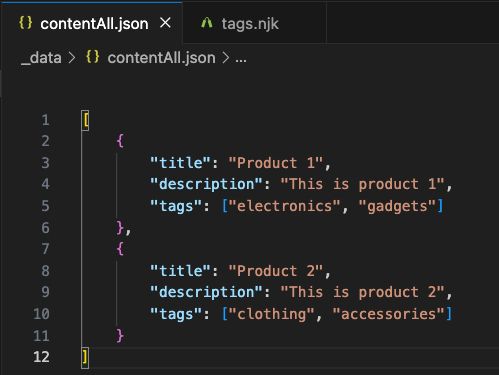Select the _data breadcrumb folder
499x375 pixels.
41,58
